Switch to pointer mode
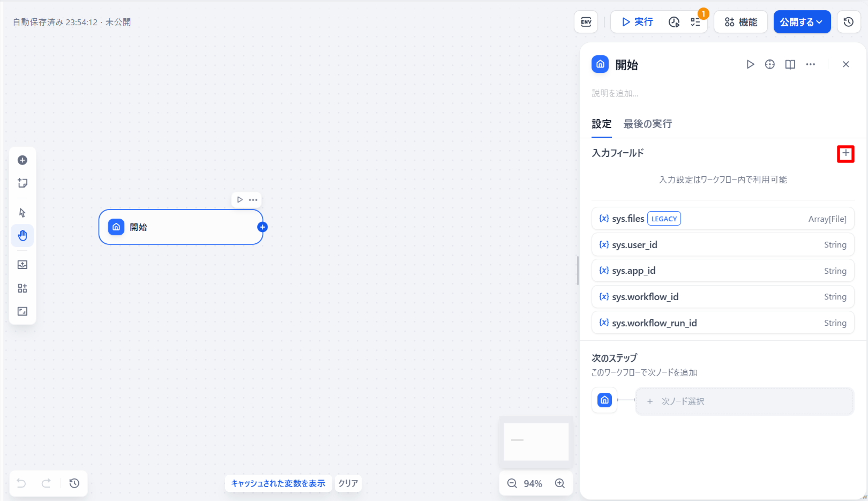Viewport: 868px width, 501px height. (23, 213)
